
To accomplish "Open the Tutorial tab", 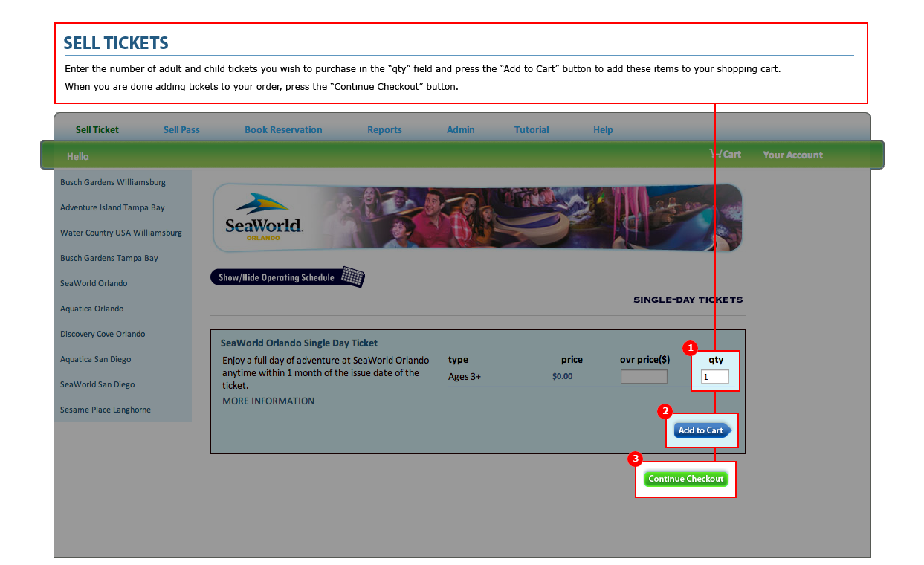I will 532,129.
